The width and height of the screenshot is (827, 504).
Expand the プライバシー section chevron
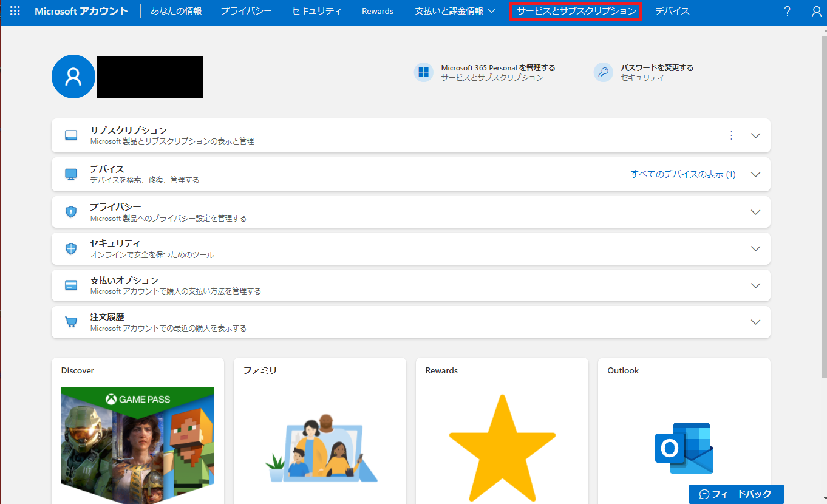pyautogui.click(x=755, y=212)
